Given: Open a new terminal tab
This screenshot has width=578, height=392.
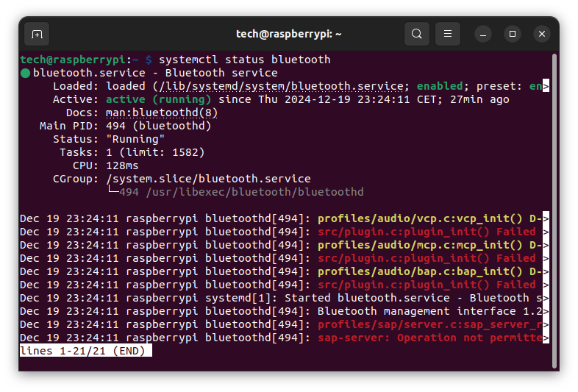Looking at the screenshot, I should coord(37,34).
